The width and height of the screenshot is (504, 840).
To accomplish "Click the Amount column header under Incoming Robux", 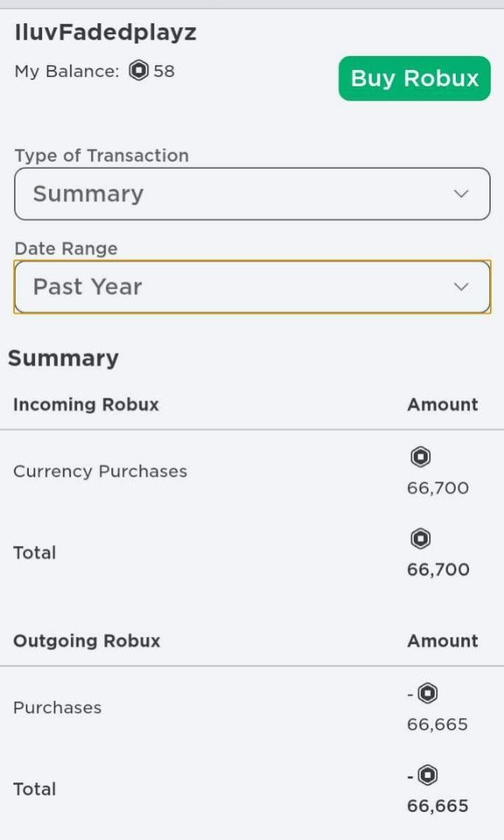I will (x=443, y=404).
